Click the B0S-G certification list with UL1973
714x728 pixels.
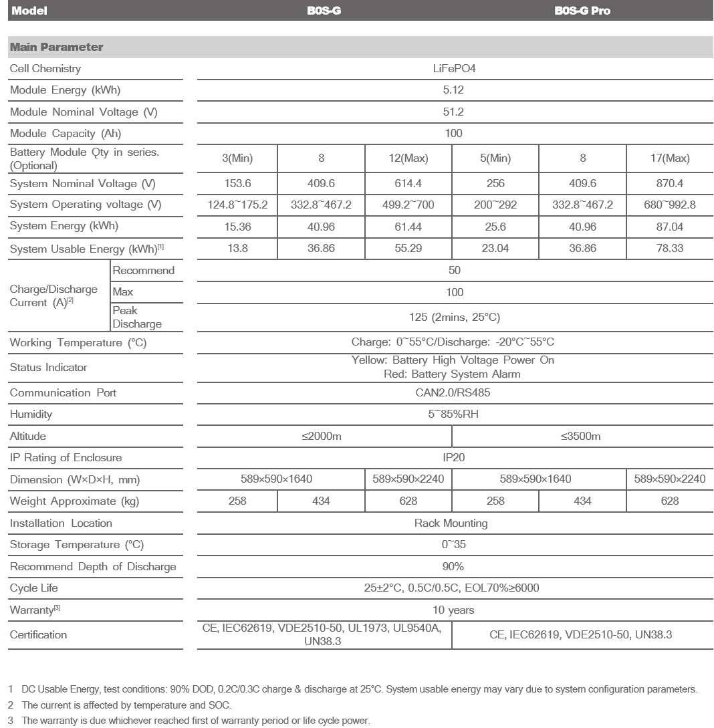pos(322,634)
